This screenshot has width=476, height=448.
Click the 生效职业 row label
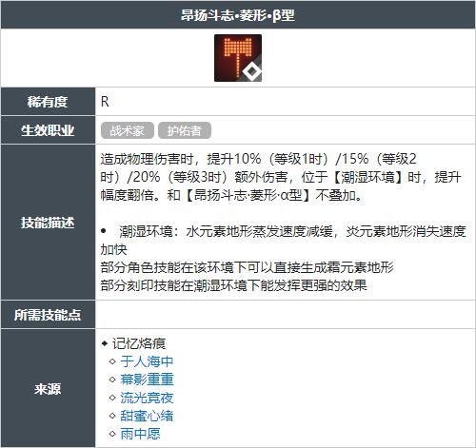[x=48, y=130]
